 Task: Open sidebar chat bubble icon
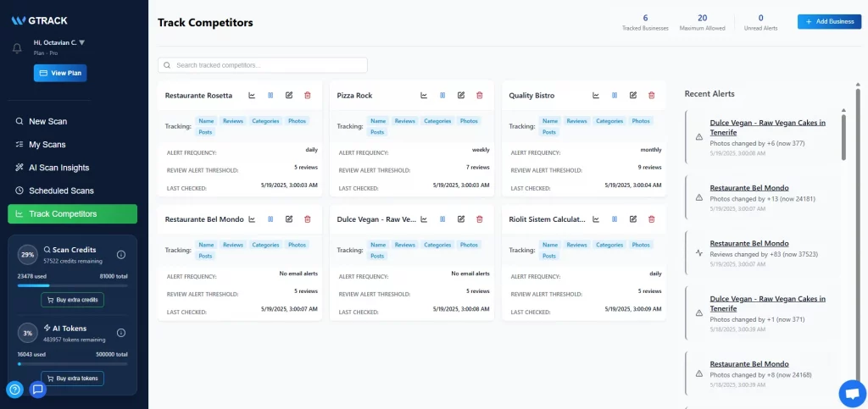coord(37,390)
